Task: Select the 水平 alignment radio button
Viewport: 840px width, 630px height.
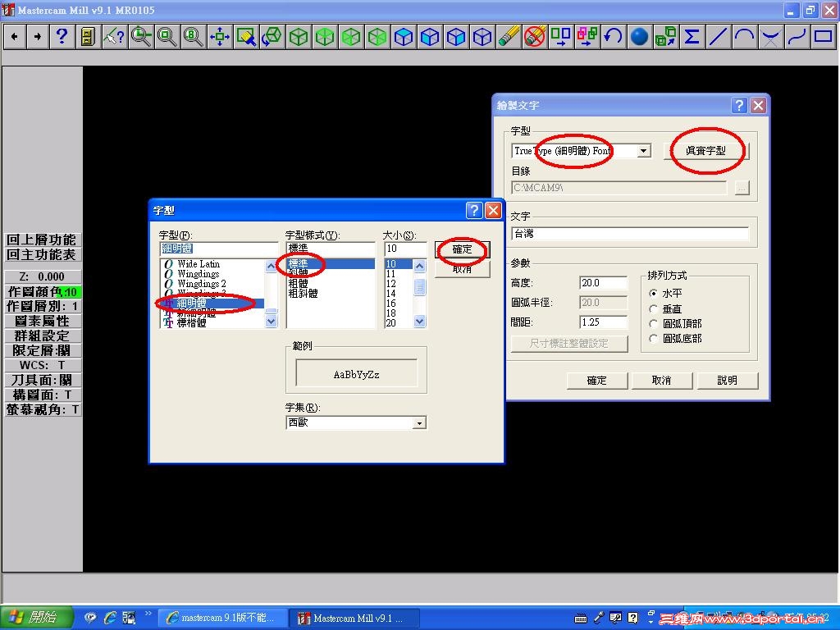Action: coord(653,293)
